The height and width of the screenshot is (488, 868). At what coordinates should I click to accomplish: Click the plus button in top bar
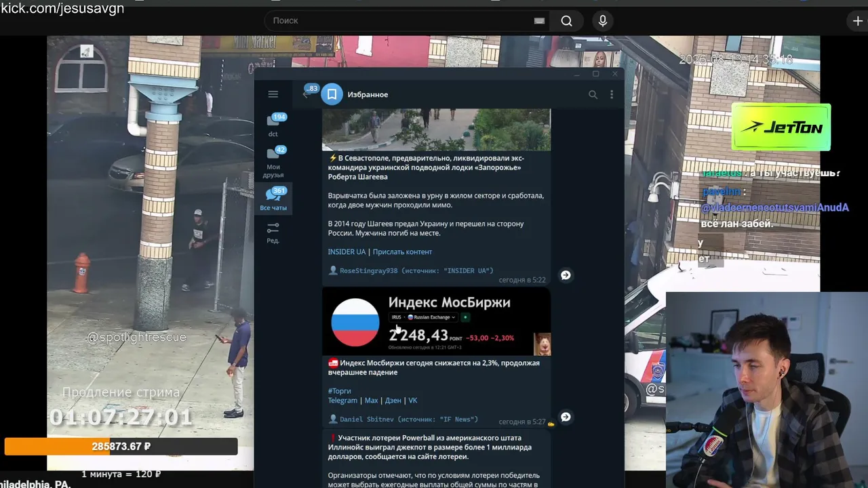coord(858,21)
